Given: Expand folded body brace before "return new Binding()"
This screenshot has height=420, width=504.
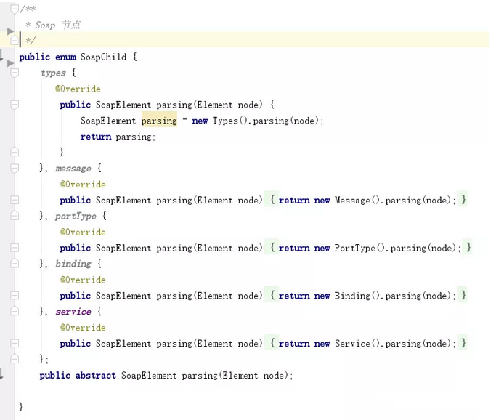Looking at the screenshot, I should coord(272,295).
